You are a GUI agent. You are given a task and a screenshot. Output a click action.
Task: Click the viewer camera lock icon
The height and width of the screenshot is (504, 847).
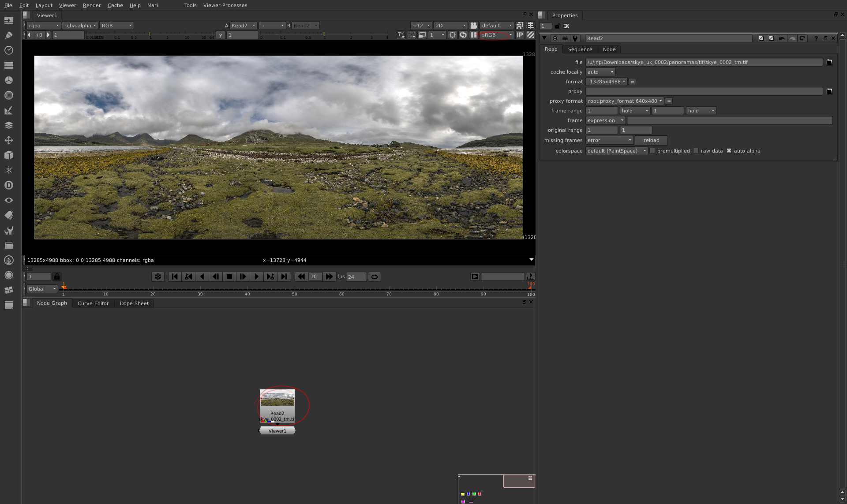tap(474, 26)
